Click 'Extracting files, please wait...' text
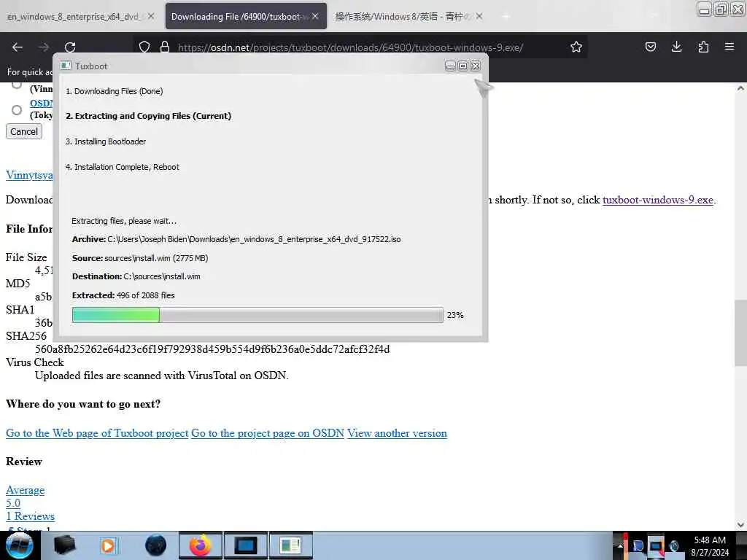Viewport: 747px width, 560px height. (x=124, y=221)
